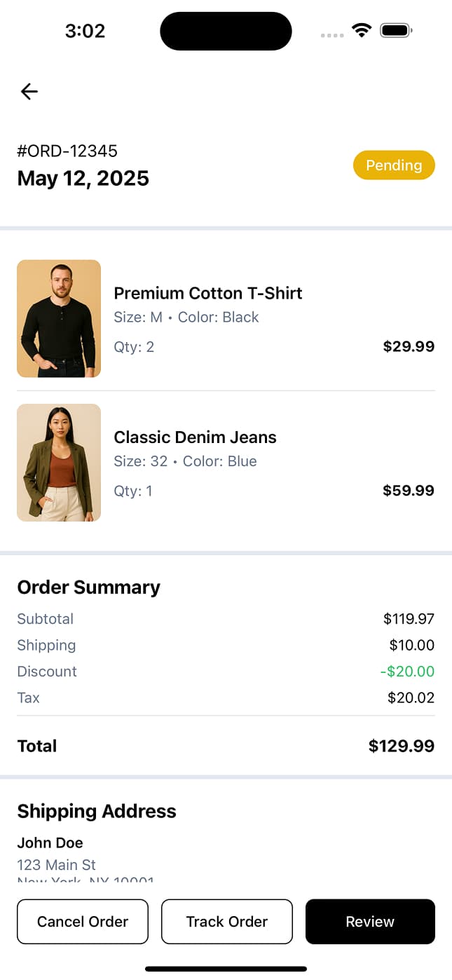Image resolution: width=452 pixels, height=980 pixels.
Task: Tap the John Doe recipient name
Action: pos(50,843)
